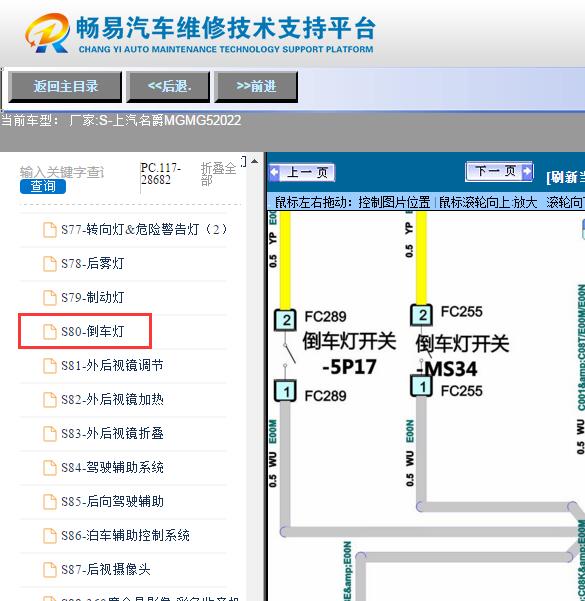Click the document icon beside S87-后视摄像头

(49, 570)
